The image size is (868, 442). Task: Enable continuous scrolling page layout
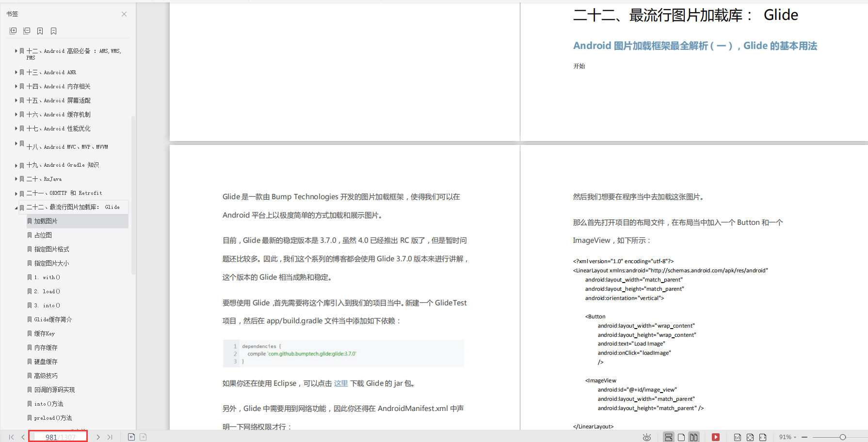(669, 437)
